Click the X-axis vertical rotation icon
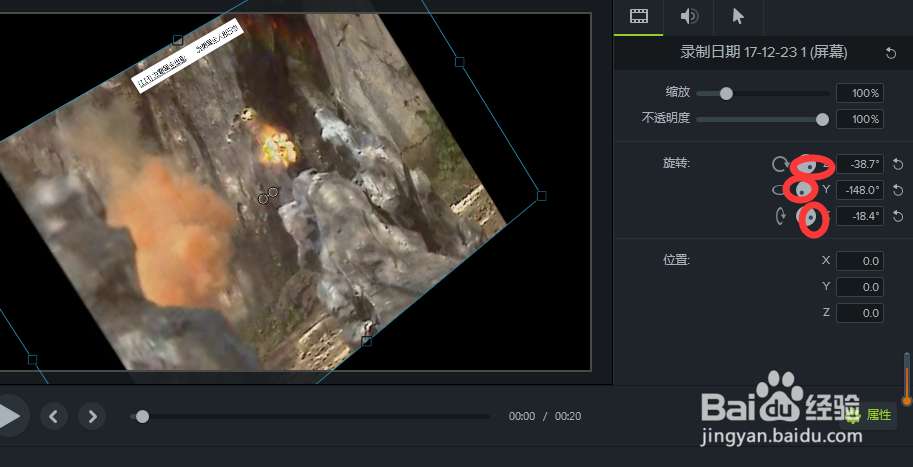Screen dimensions: 913x467 click(x=780, y=217)
